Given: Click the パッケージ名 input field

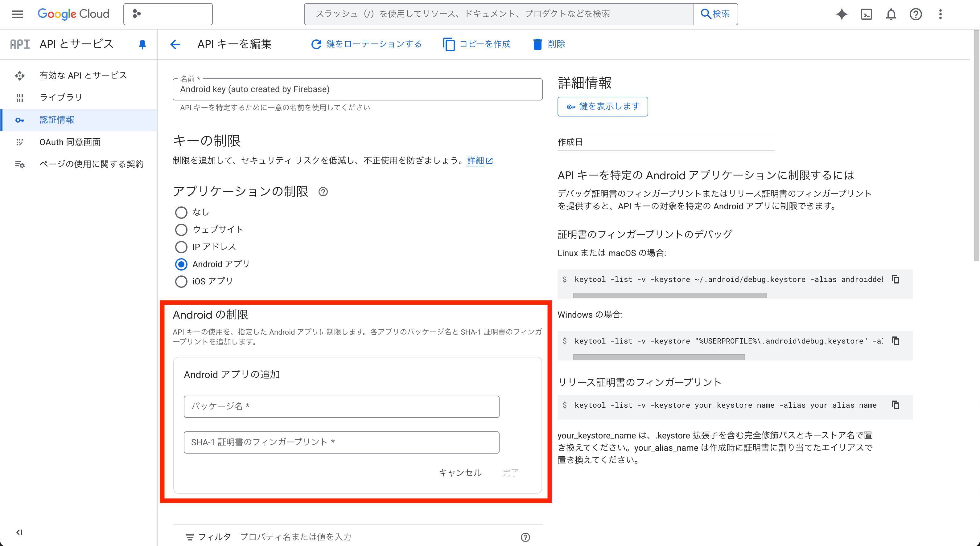Looking at the screenshot, I should [341, 406].
